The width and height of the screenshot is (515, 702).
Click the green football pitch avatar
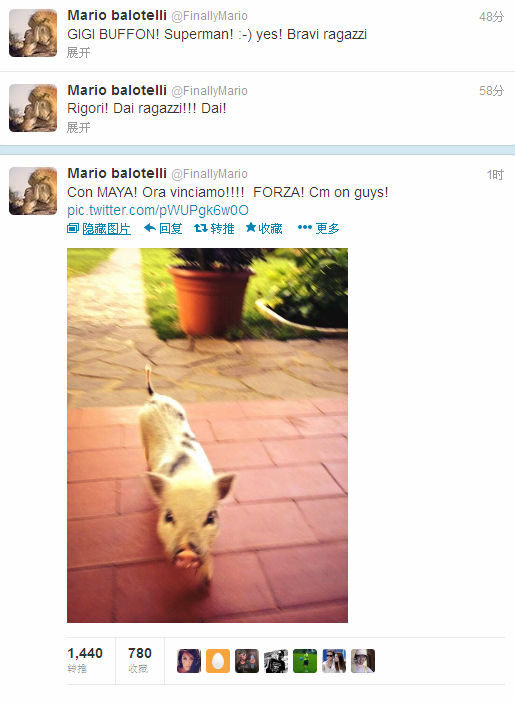305,661
